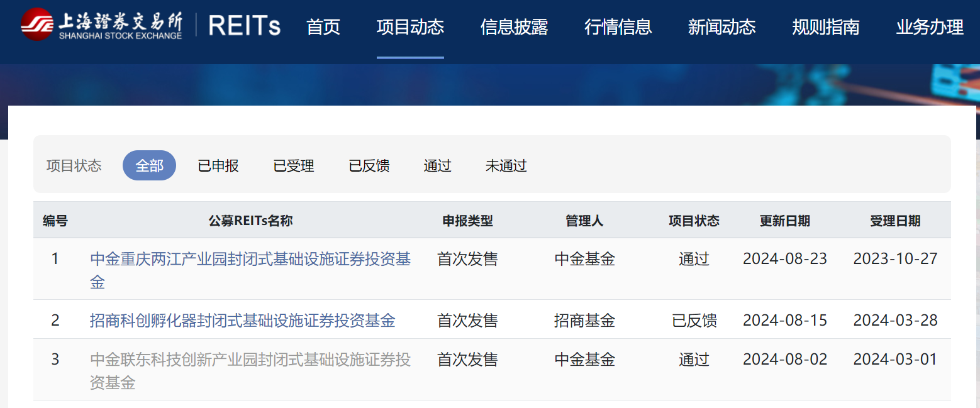Click row number 3 cell
Image resolution: width=980 pixels, height=408 pixels.
click(55, 360)
